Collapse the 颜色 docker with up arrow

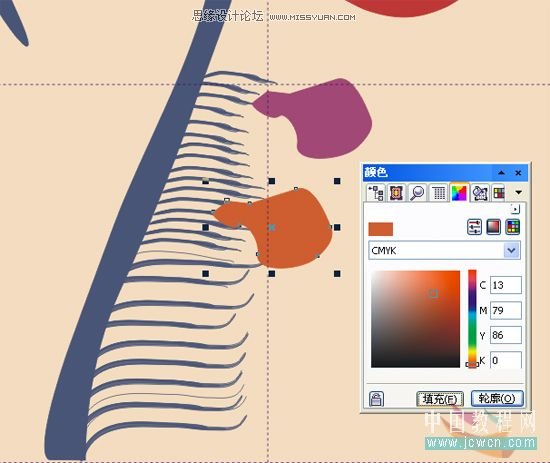(501, 173)
